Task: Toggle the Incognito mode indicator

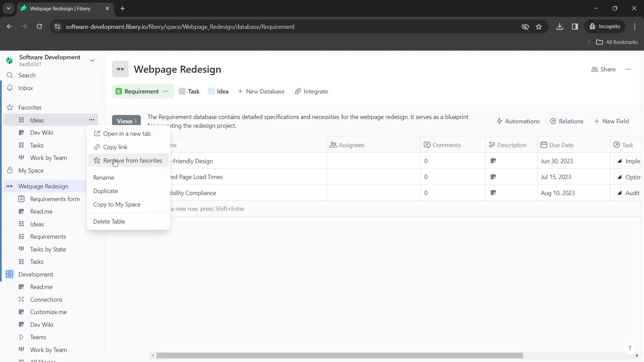Action: (x=607, y=26)
